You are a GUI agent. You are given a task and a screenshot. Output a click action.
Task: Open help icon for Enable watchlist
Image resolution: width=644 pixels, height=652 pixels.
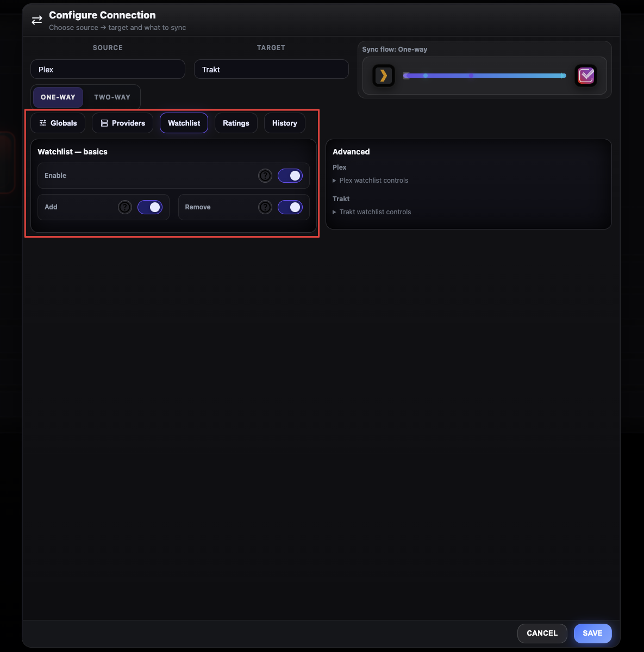(265, 176)
